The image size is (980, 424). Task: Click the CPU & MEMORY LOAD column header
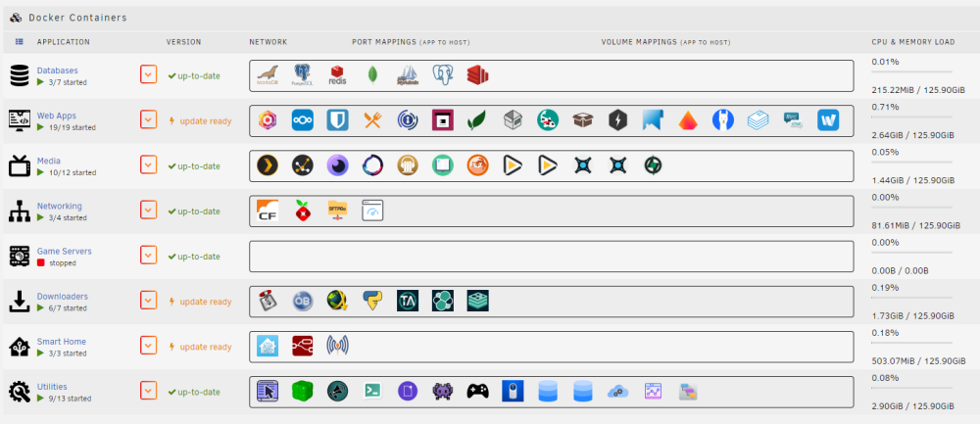click(913, 42)
